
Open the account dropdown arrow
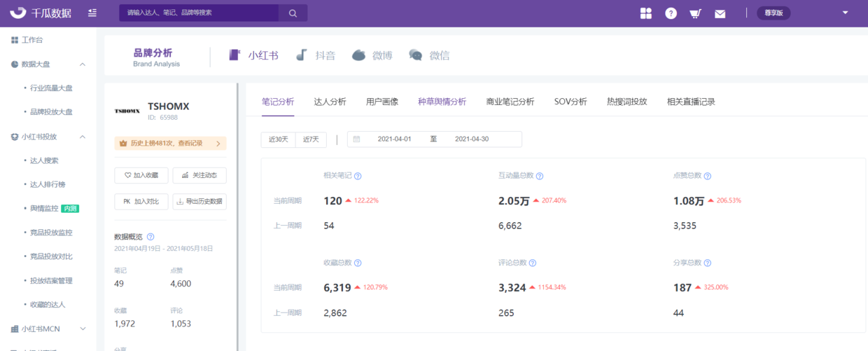(x=845, y=13)
